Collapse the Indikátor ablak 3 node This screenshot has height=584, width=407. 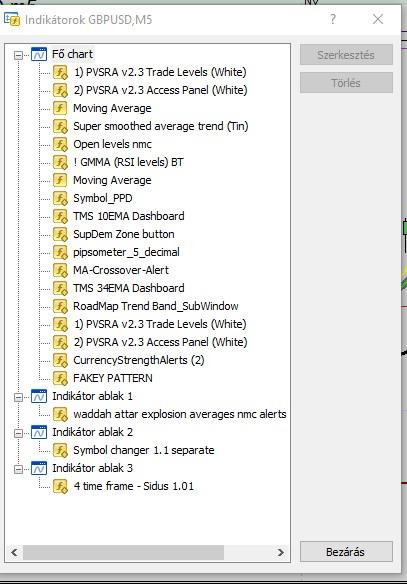18,469
